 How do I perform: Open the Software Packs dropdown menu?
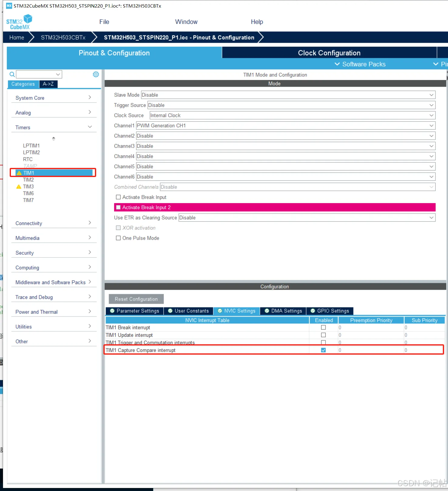tap(360, 64)
